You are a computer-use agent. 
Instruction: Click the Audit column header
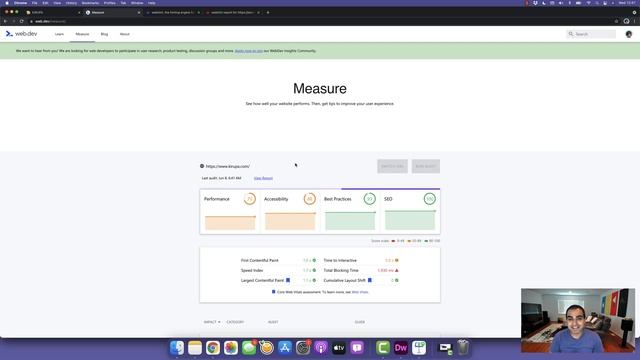coord(273,322)
